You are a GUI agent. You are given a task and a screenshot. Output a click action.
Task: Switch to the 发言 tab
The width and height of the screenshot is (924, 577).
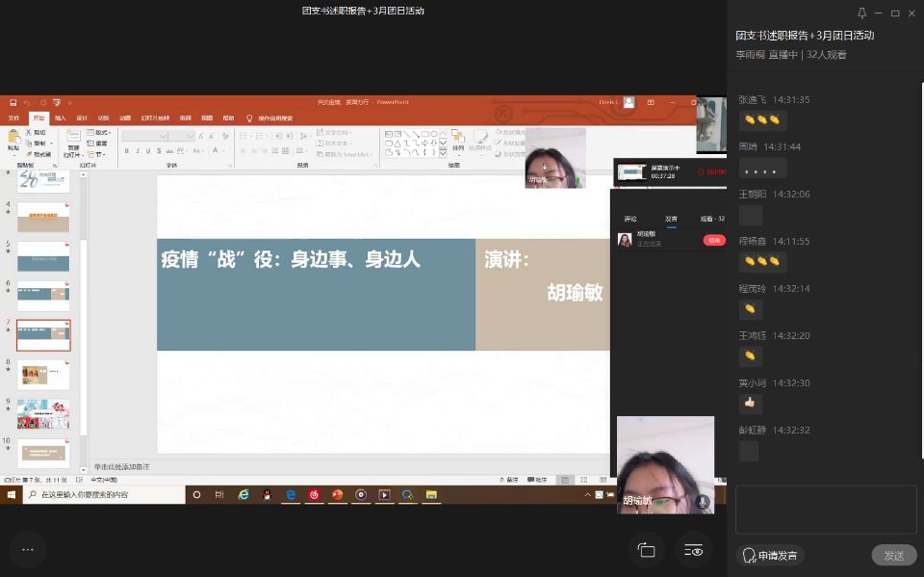[671, 219]
